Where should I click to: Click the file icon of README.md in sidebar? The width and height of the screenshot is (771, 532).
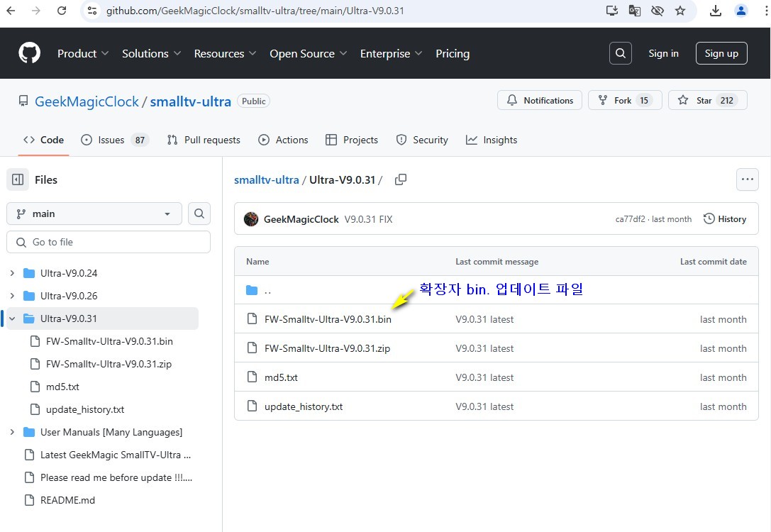click(30, 500)
